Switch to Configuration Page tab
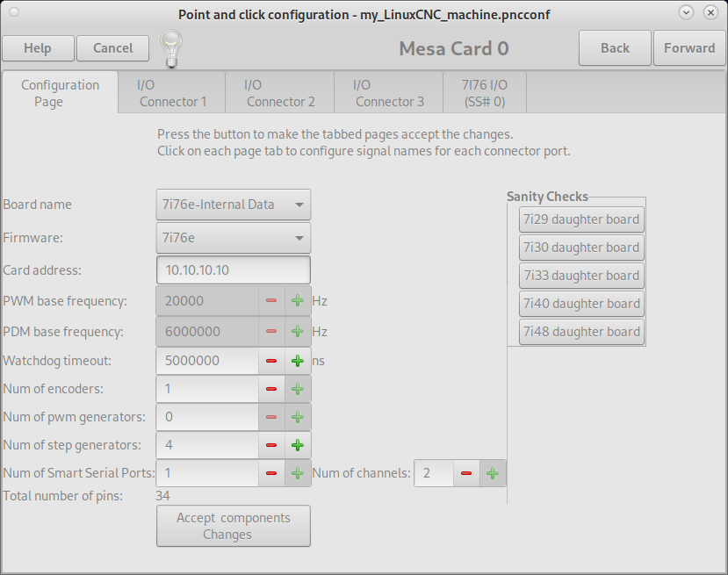Viewport: 728px width, 575px height. coord(60,93)
